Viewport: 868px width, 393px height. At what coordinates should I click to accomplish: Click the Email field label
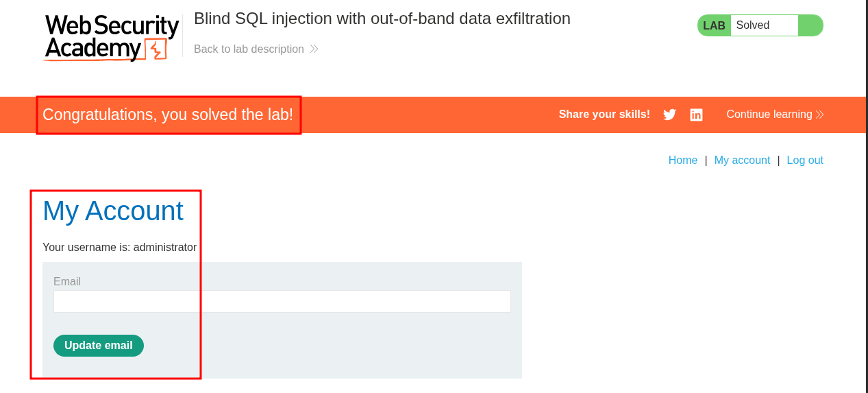pos(67,281)
